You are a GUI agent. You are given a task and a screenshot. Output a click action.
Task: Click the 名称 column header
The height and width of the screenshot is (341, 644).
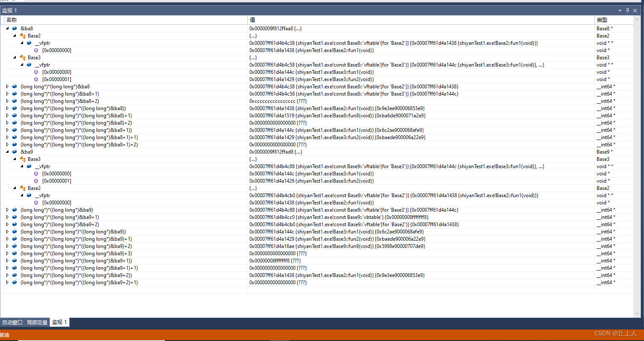point(12,20)
